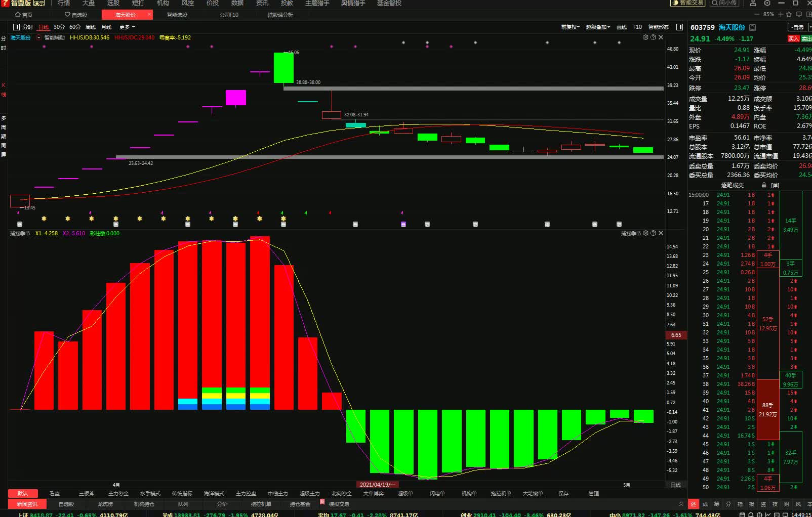Switch chart period to 60分
This screenshot has height=517, width=812.
point(75,27)
